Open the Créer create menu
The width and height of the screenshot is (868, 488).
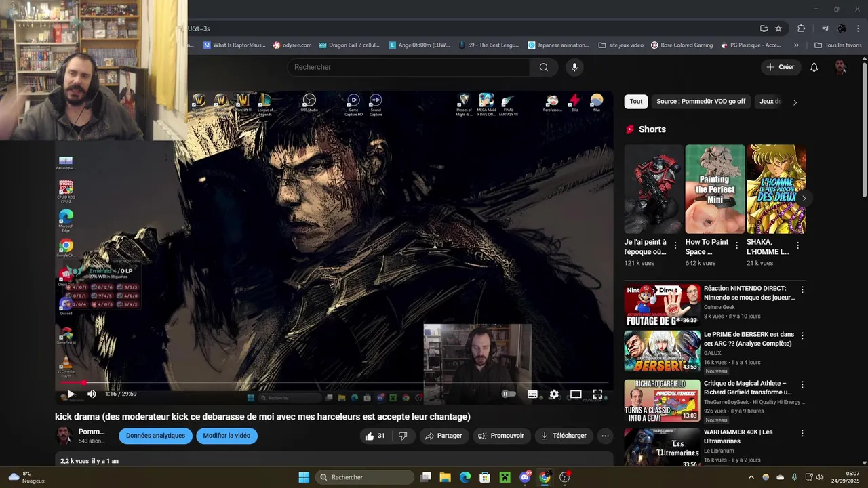tap(781, 67)
